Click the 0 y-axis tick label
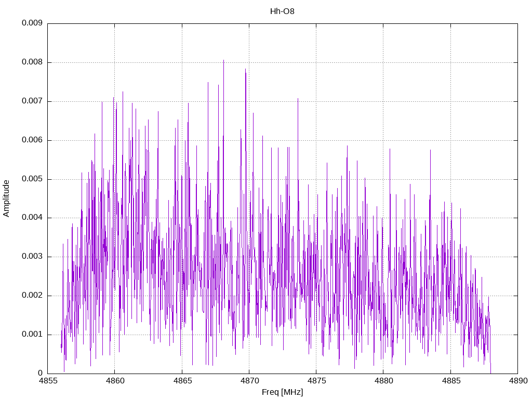This screenshot has width=532, height=399. pos(41,373)
